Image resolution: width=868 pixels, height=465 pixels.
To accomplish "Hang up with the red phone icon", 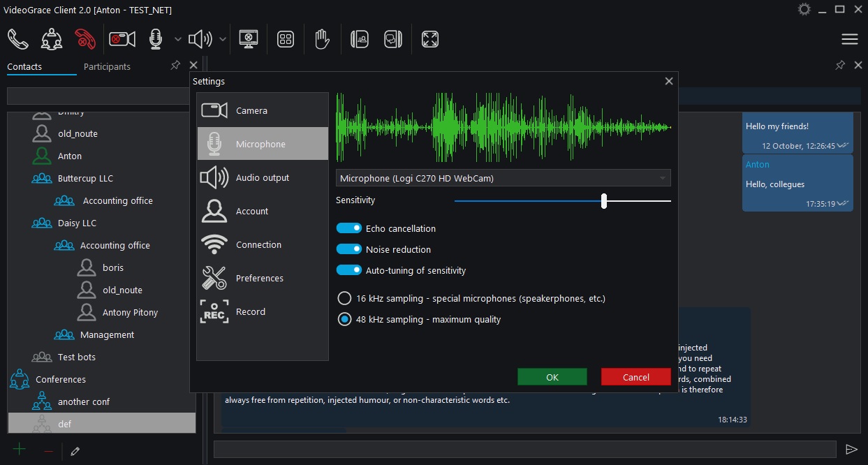I will (x=85, y=39).
